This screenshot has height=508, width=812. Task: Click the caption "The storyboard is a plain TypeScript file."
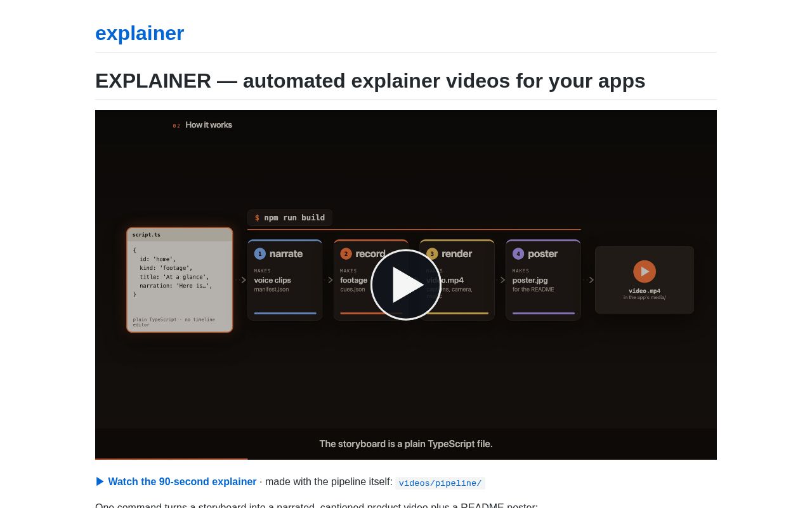[406, 444]
